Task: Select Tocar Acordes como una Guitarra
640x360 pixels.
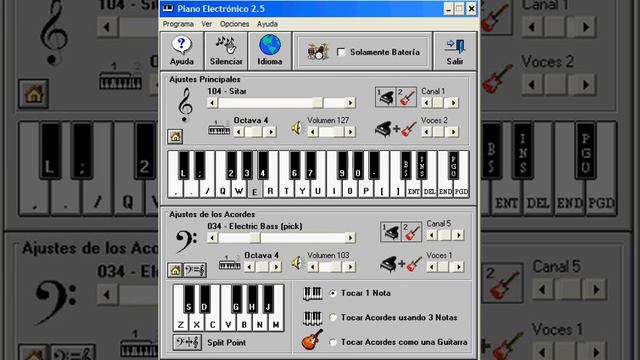Action: 333,342
